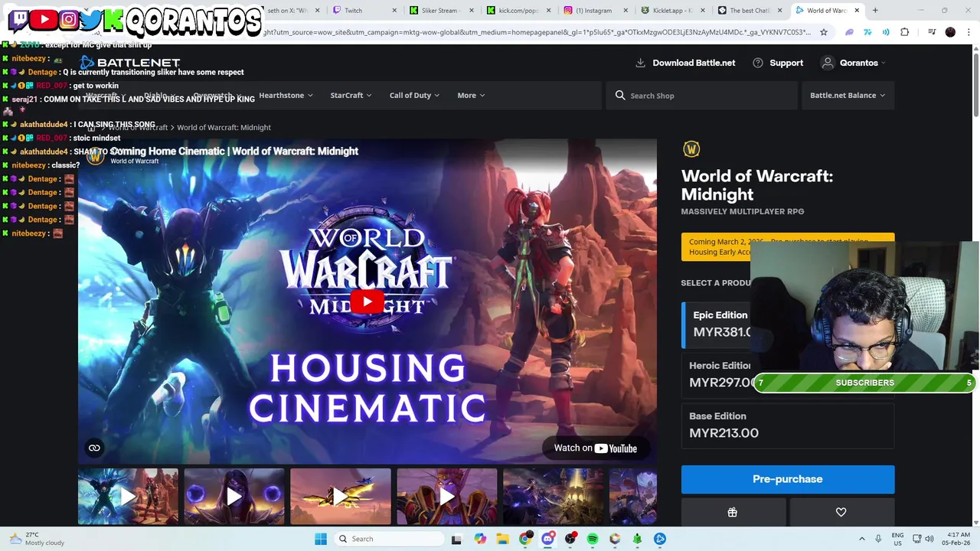
Task: Switch to the Sliker Stream tab
Action: 442,11
